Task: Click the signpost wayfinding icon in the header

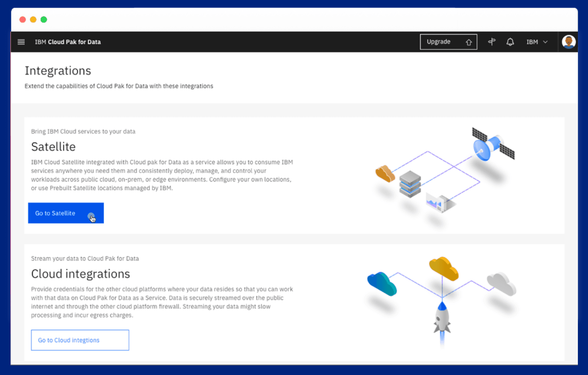Action: (491, 42)
